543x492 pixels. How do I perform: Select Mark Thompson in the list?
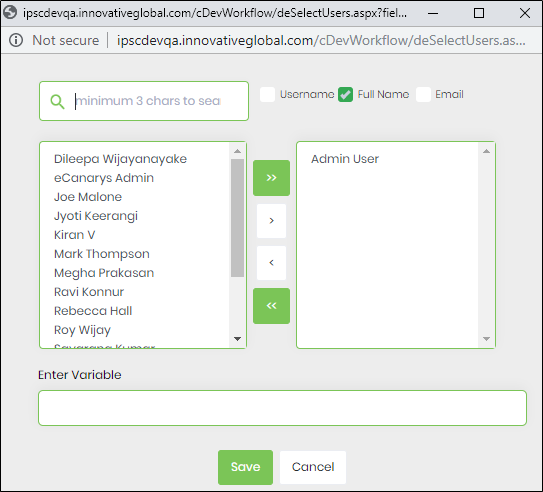click(101, 254)
